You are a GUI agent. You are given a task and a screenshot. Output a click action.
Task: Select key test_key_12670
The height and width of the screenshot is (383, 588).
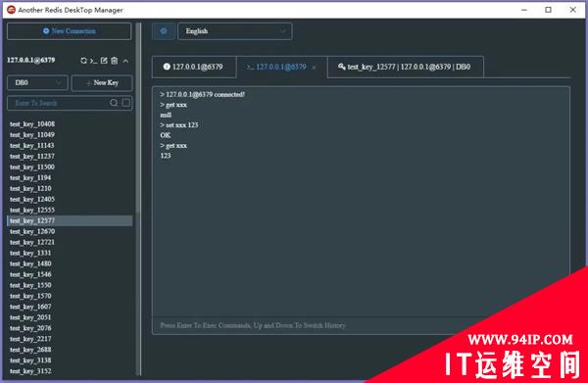(70, 231)
